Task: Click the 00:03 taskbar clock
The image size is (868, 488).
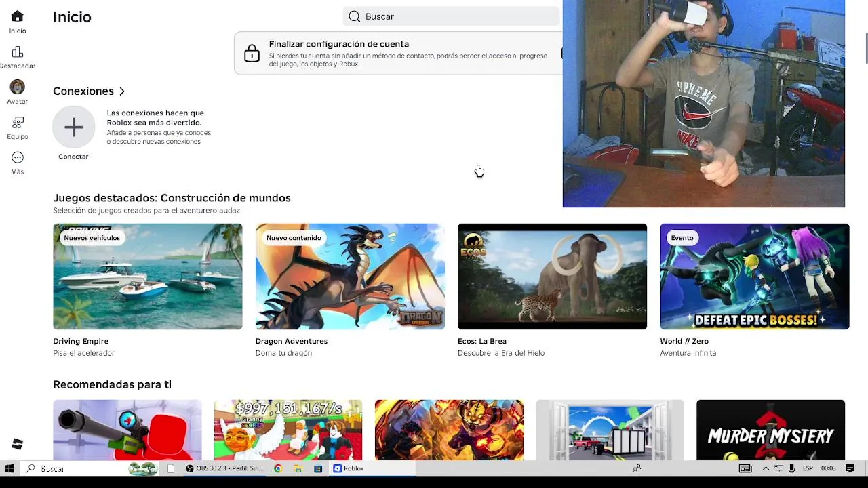Action: pos(828,468)
